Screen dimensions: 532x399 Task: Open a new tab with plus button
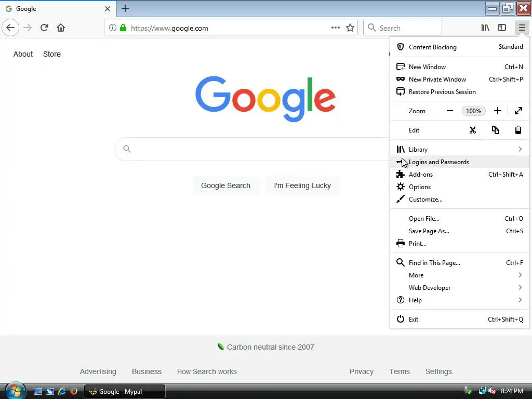click(x=125, y=8)
